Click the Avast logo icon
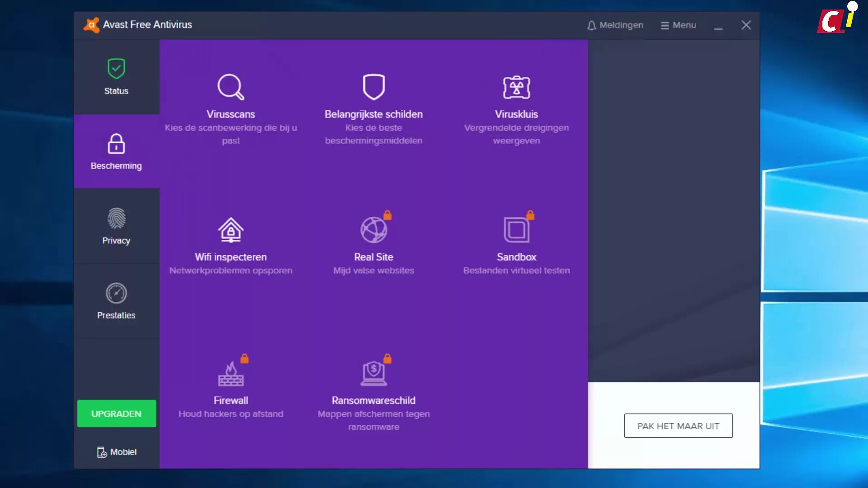Screen dimensions: 868x488 click(x=91, y=25)
